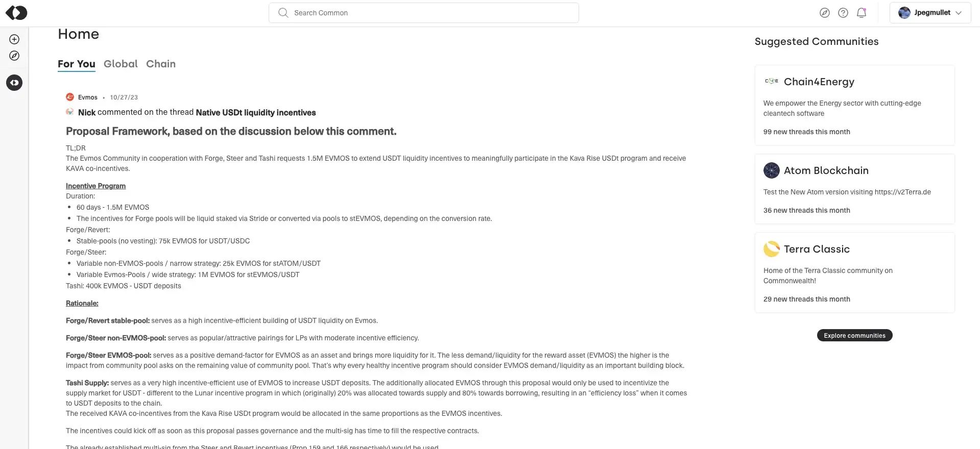Click the compass icon in top bar
The image size is (980, 449).
pos(824,13)
